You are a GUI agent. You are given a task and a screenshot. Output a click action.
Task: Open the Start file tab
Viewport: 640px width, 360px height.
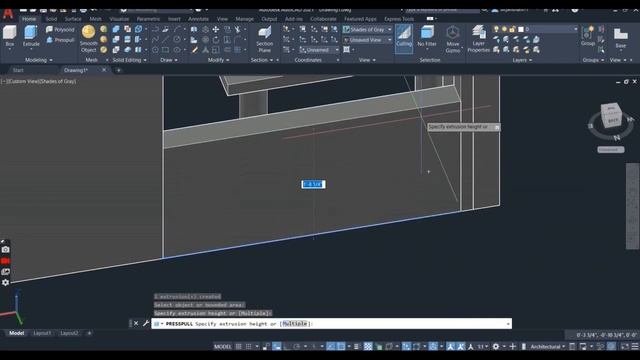point(18,70)
